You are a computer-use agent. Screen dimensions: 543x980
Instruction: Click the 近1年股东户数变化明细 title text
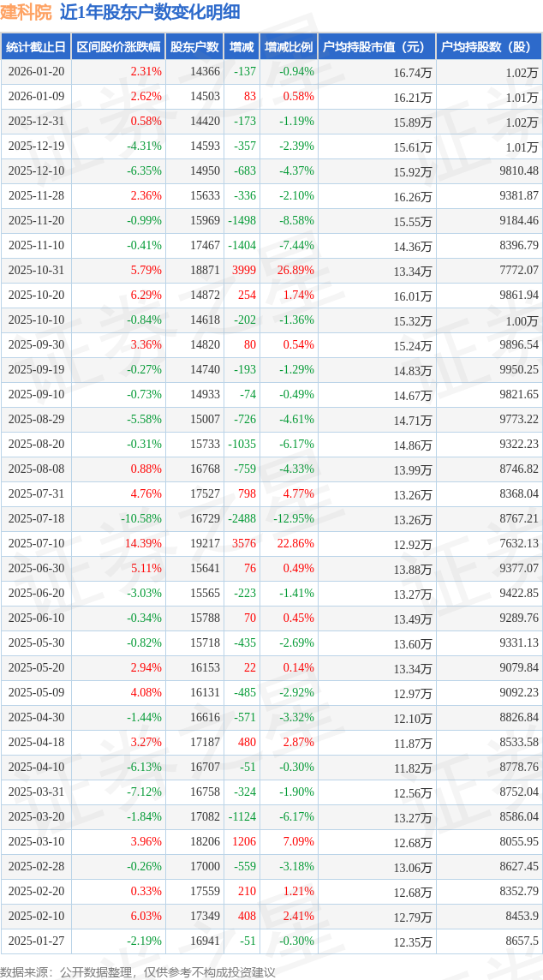[149, 12]
